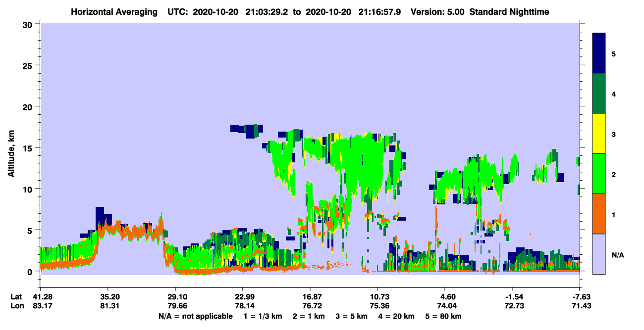Click the 'Standard Nighttime' text
644x330 pixels.
[x=509, y=11]
